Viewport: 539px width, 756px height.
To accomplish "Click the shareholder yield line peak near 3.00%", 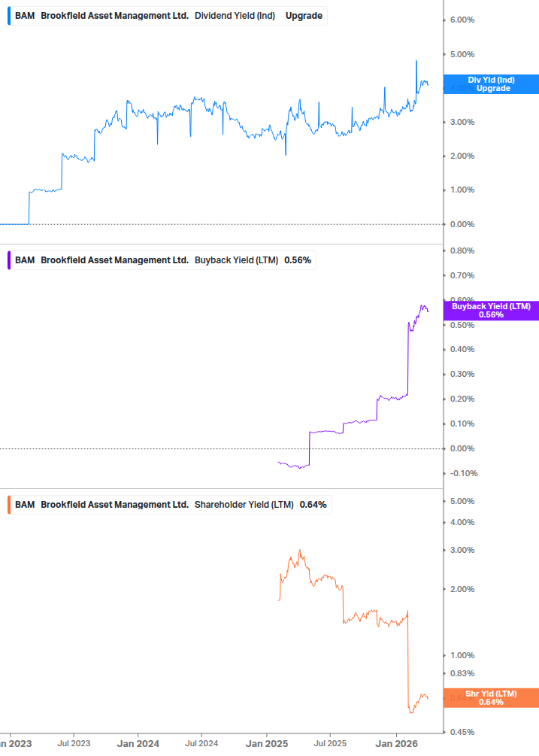I will [300, 550].
